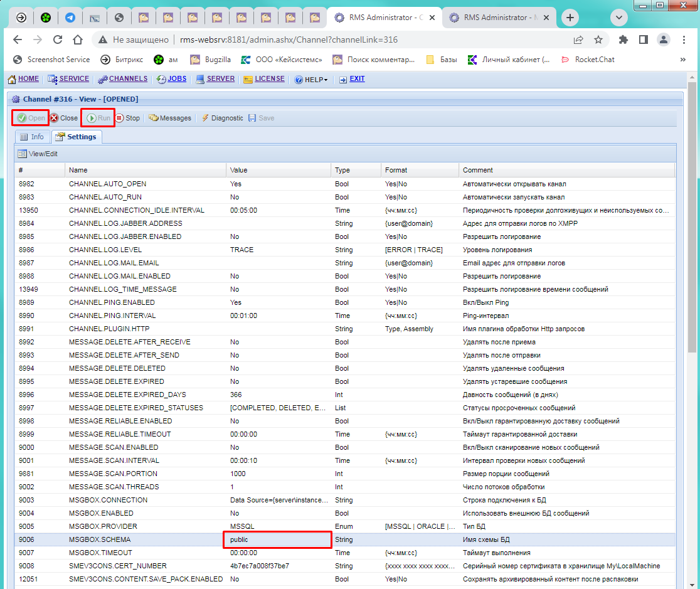Click the Type column header
Image resolution: width=700 pixels, height=589 pixels.
(356, 170)
